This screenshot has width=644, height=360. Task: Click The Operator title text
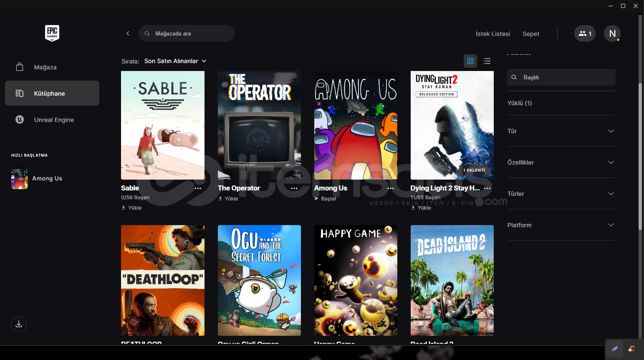239,188
